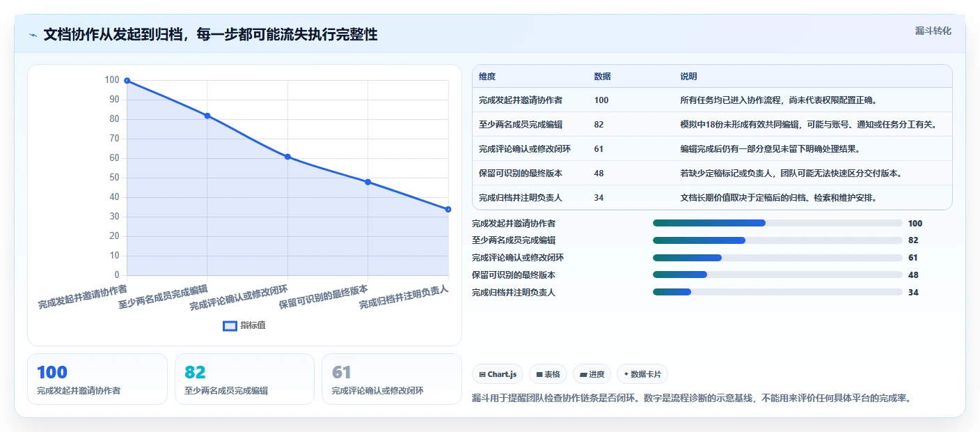The height and width of the screenshot is (432, 980).
Task: Click progress list label 保留可识别的最终版本
Action: pos(514,275)
